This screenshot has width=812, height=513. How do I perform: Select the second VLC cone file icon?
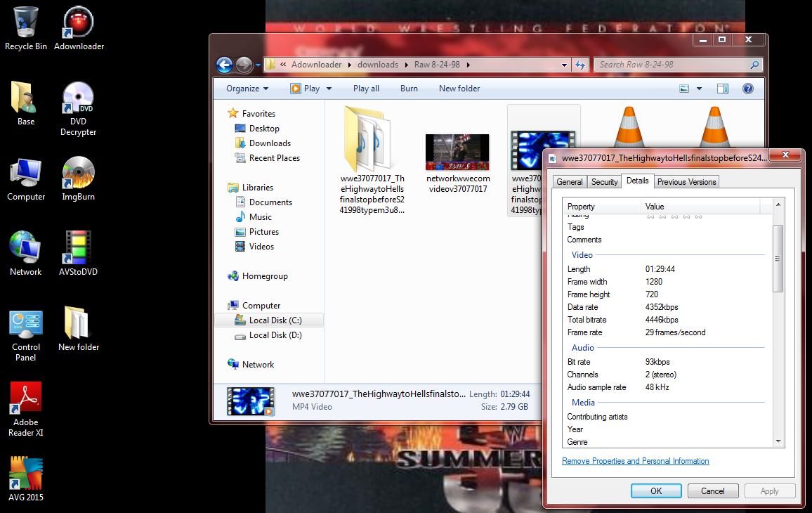tap(714, 126)
